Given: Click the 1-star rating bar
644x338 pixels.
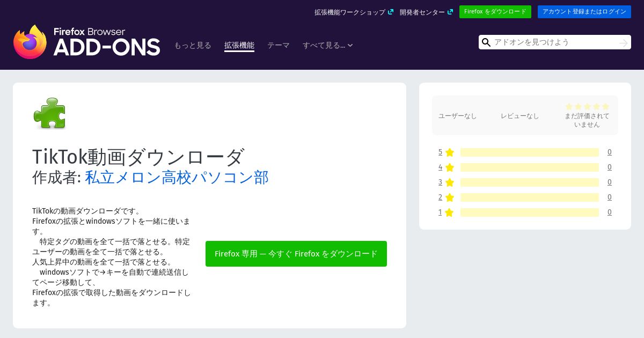Looking at the screenshot, I should click(530, 212).
